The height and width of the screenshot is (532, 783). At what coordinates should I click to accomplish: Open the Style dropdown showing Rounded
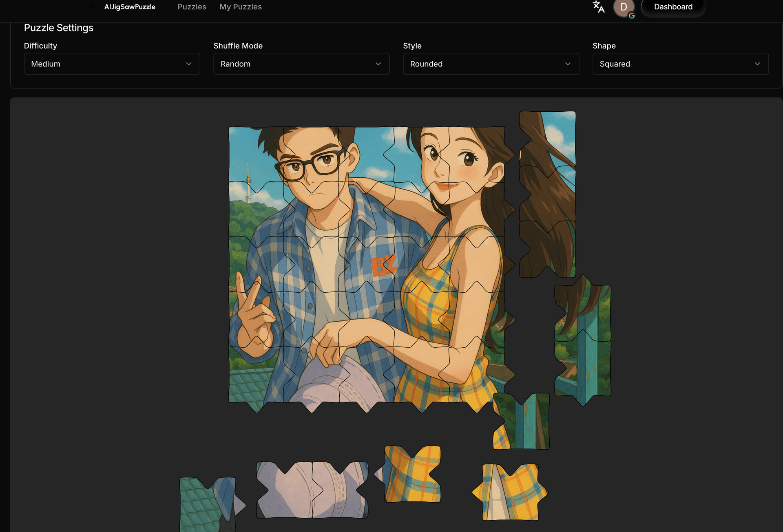pos(491,64)
